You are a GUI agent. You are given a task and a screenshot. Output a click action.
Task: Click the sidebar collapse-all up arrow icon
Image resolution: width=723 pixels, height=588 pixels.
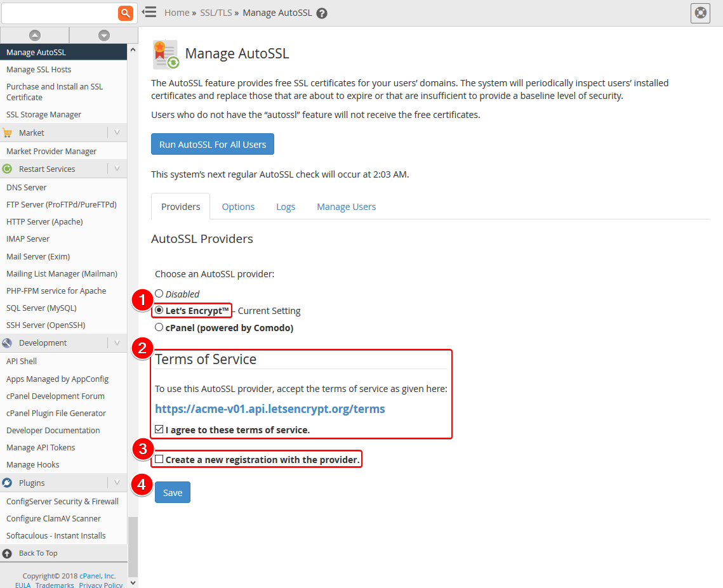click(34, 35)
